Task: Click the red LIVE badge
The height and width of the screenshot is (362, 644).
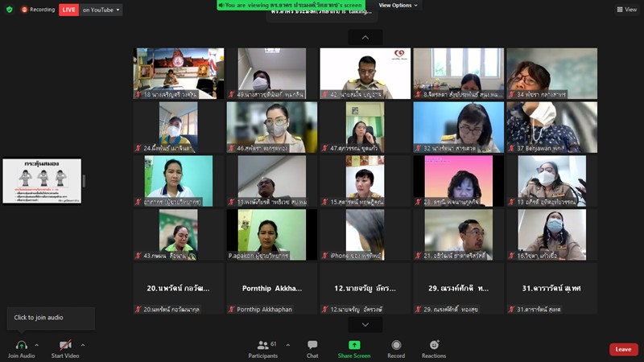Action: click(x=68, y=10)
